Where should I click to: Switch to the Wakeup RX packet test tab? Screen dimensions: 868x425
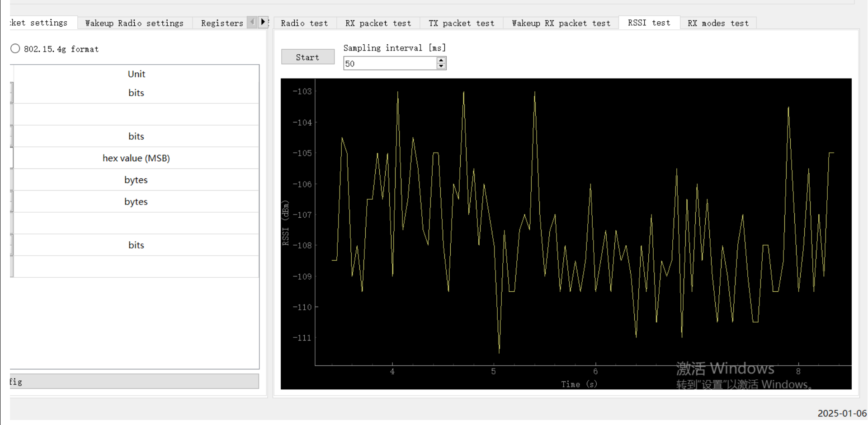560,23
